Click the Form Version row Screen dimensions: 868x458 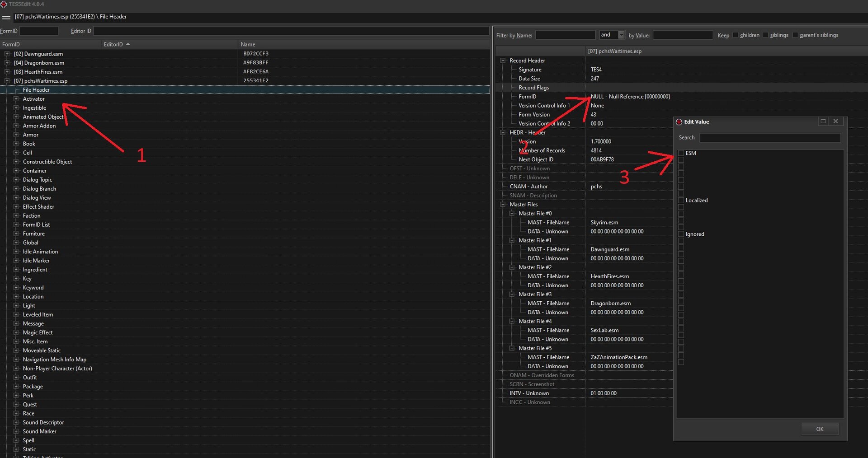[584, 115]
